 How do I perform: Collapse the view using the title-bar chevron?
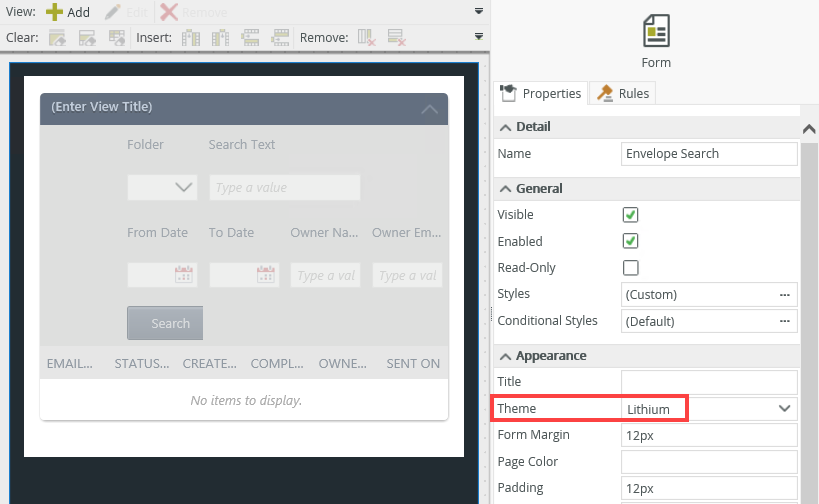[429, 109]
